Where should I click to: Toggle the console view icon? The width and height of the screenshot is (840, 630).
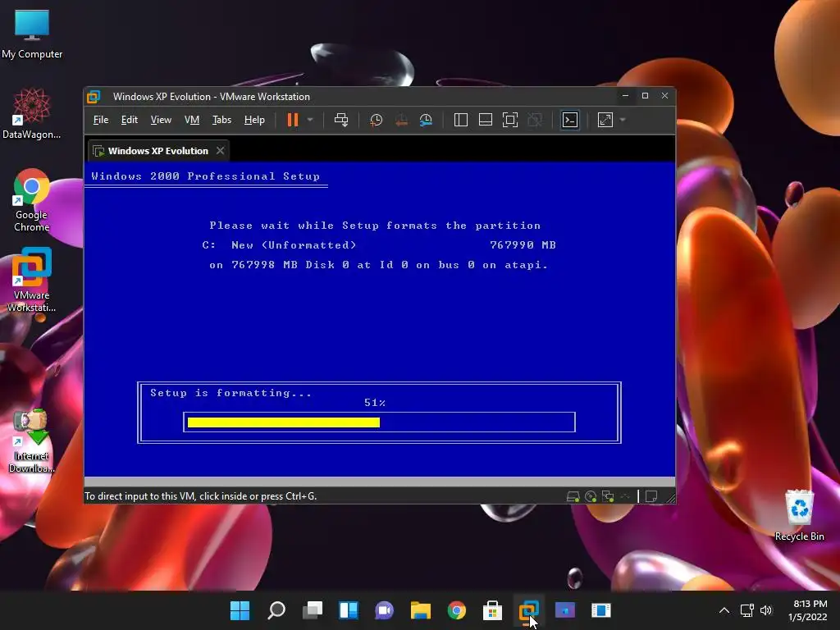[570, 120]
